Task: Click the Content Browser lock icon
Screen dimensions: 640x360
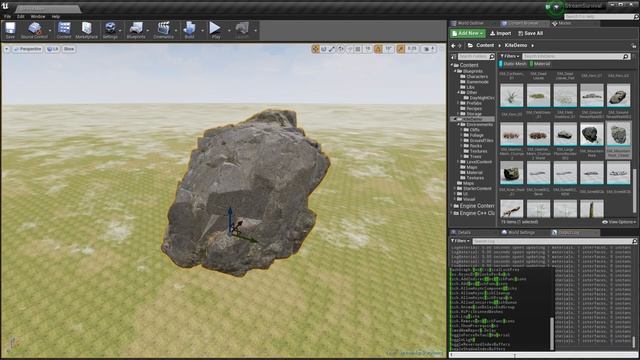Action: click(633, 46)
